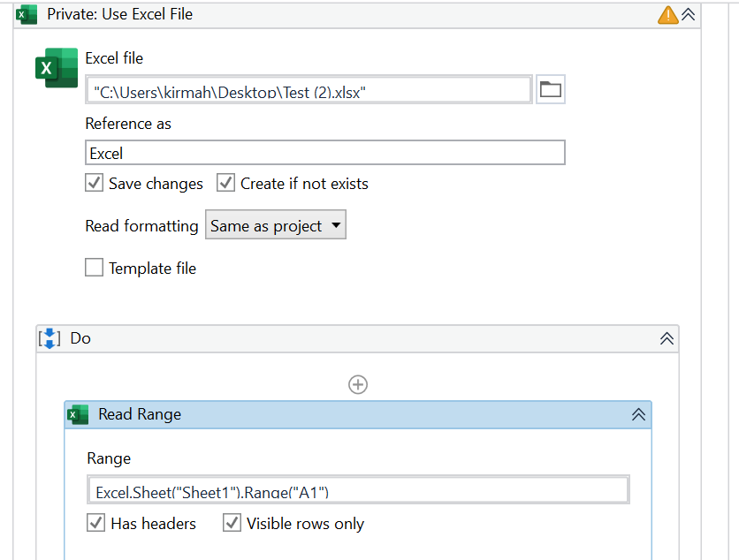Collapse the Read Range activity
This screenshot has height=560, width=739.
point(637,415)
